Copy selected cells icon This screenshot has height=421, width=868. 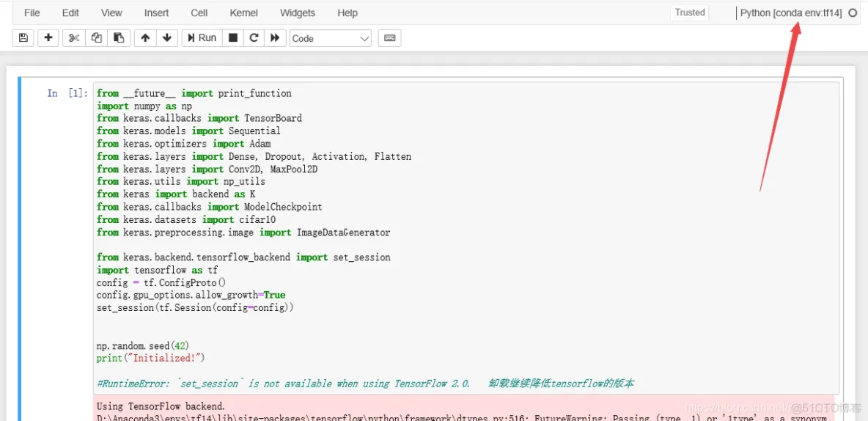96,37
